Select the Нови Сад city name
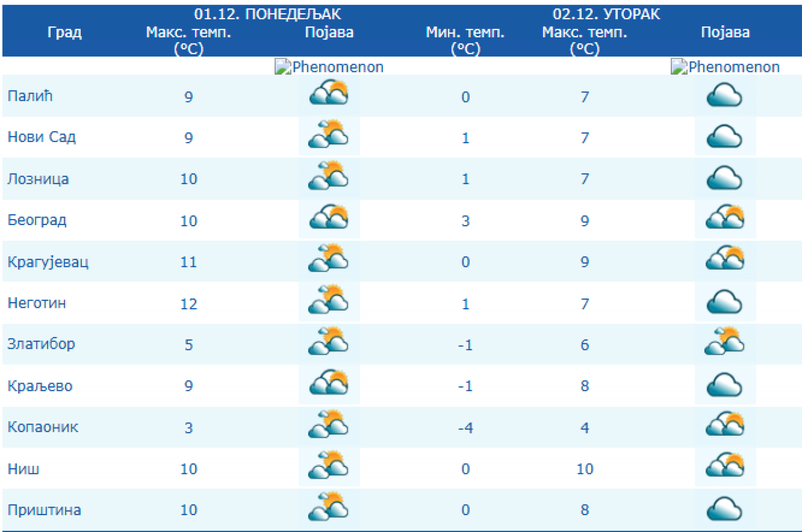The image size is (802, 532). [42, 137]
